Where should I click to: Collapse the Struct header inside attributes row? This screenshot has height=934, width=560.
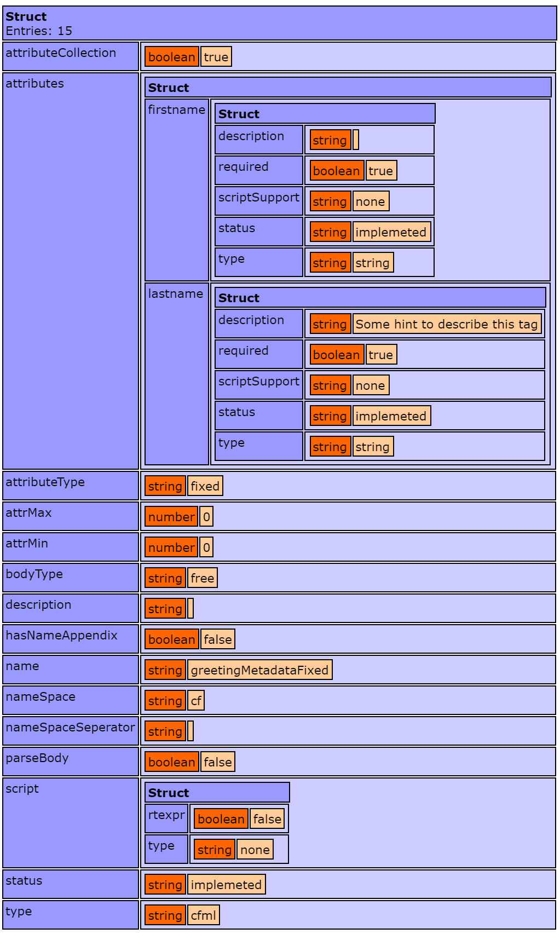pos(348,88)
